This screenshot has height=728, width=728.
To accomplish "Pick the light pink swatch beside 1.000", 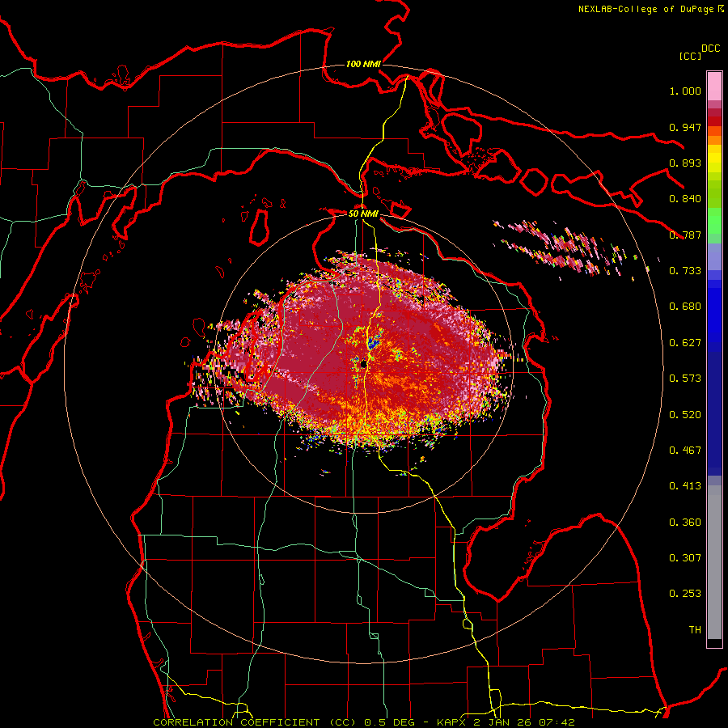I will click(714, 87).
